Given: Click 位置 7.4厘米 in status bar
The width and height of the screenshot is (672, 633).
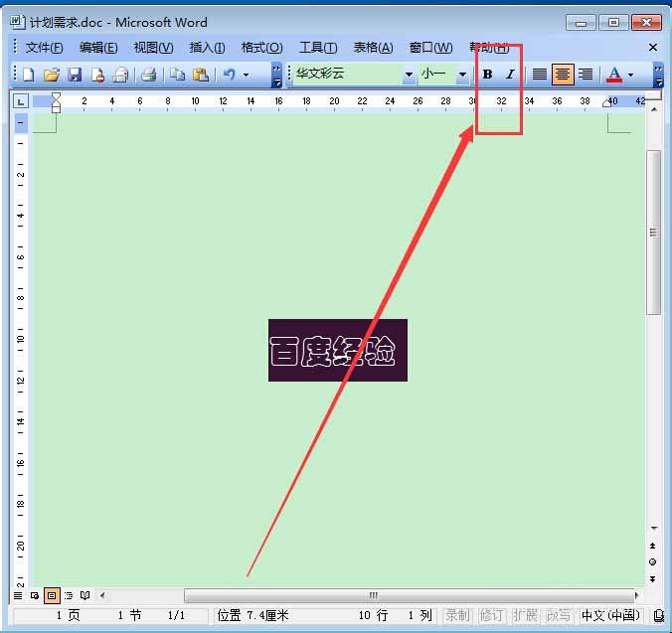Looking at the screenshot, I should (x=252, y=615).
